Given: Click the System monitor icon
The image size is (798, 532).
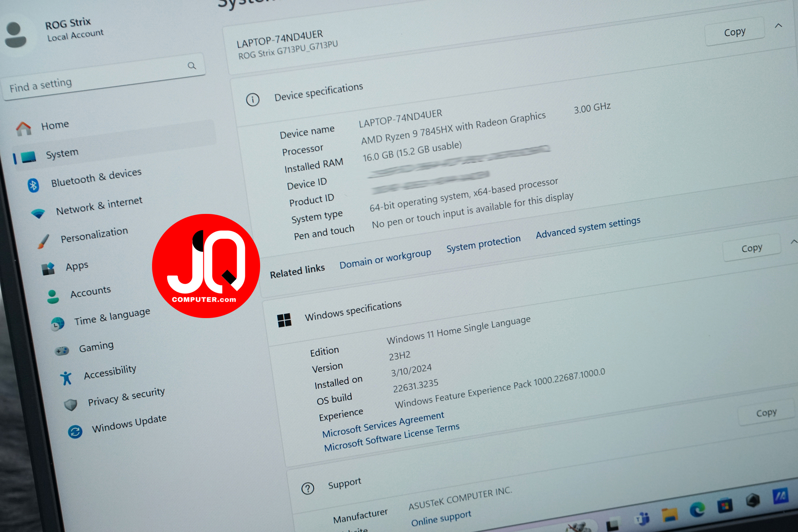Looking at the screenshot, I should [29, 157].
